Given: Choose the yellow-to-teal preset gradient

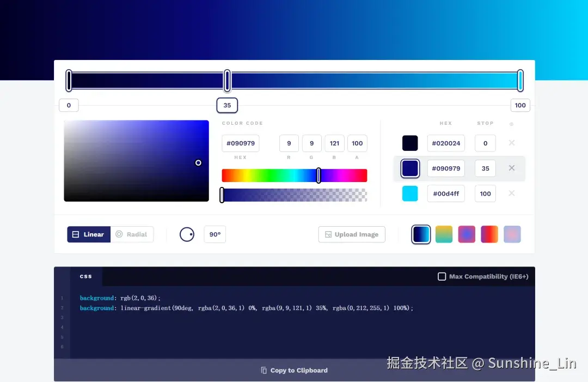Looking at the screenshot, I should (x=444, y=234).
